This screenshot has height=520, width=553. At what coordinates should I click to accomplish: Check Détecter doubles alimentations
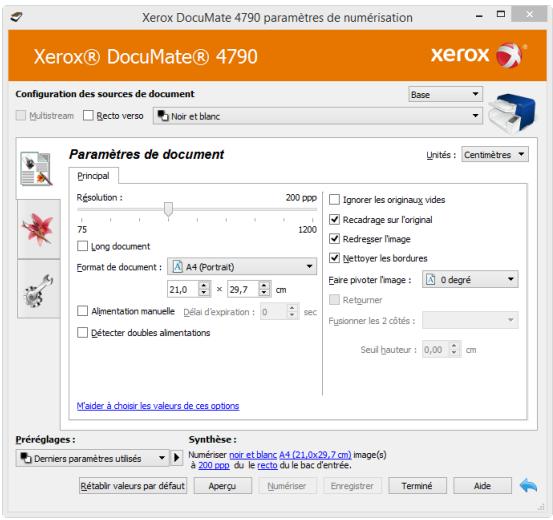click(83, 332)
